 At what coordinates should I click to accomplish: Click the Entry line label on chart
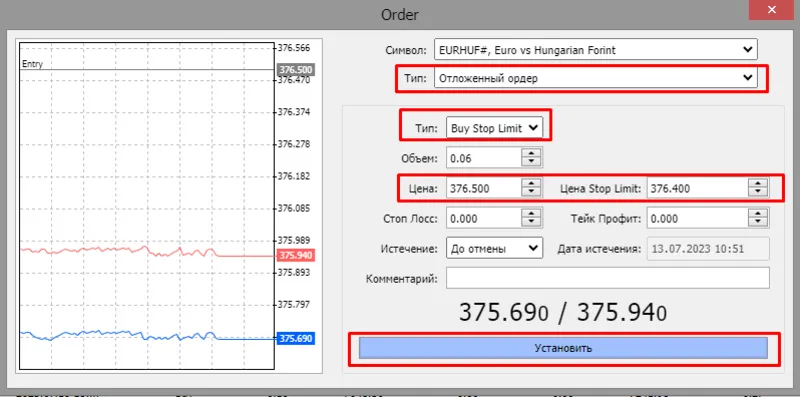(32, 64)
